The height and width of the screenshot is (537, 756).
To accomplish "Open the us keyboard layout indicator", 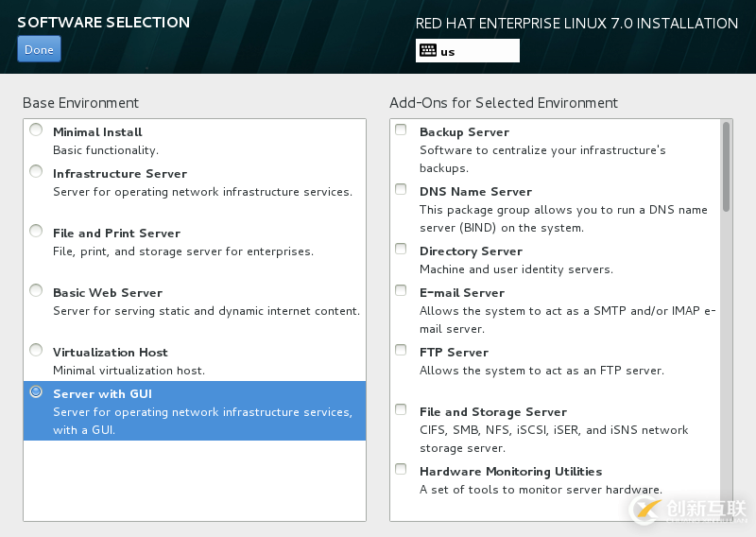I will coord(467,51).
